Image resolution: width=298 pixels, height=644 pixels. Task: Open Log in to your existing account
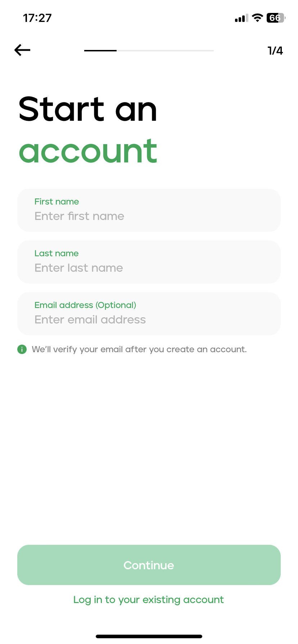149,600
